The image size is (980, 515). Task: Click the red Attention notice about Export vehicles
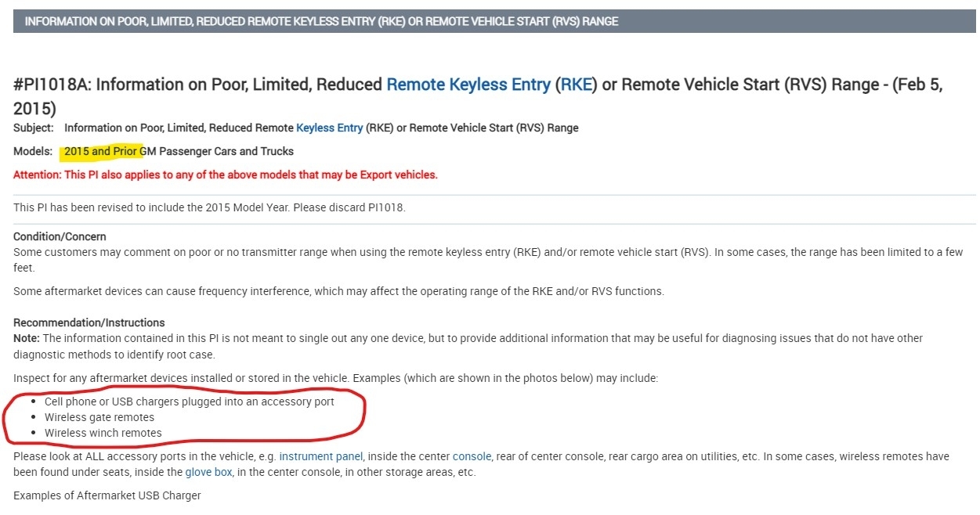(226, 175)
